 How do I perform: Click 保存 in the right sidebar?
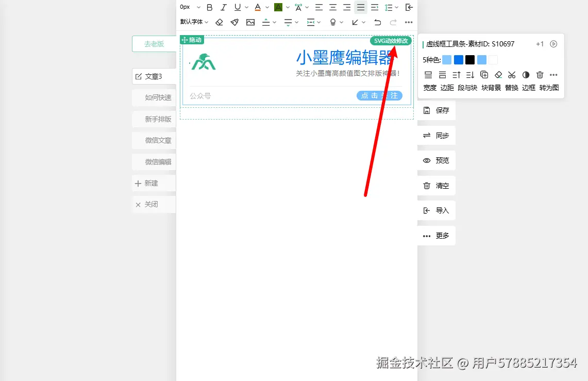436,110
